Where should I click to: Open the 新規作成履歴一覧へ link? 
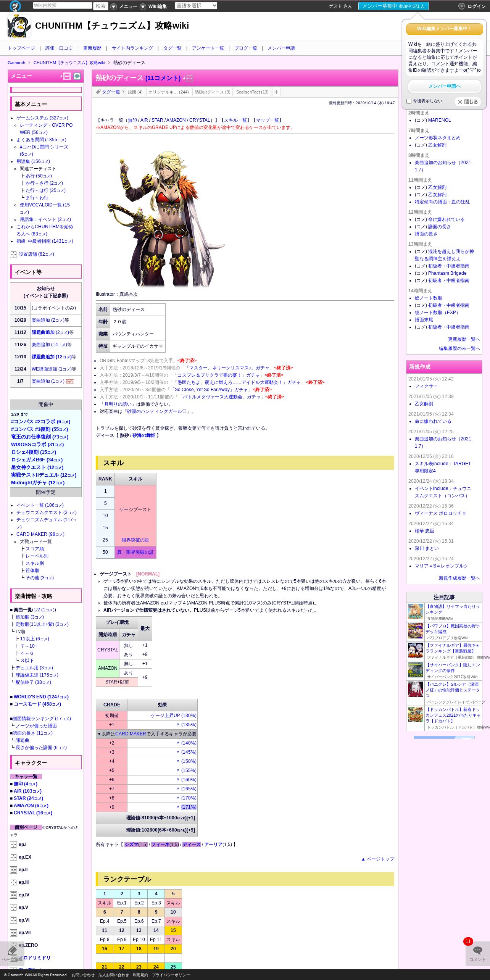(x=459, y=578)
